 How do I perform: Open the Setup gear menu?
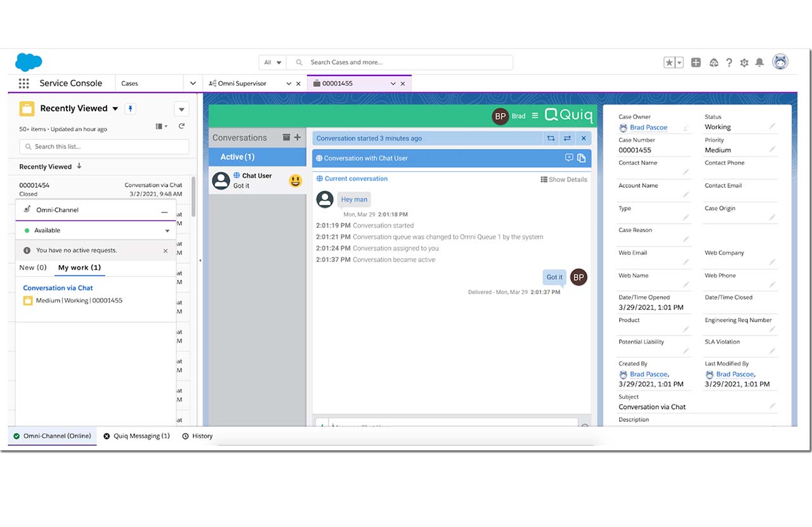click(744, 62)
